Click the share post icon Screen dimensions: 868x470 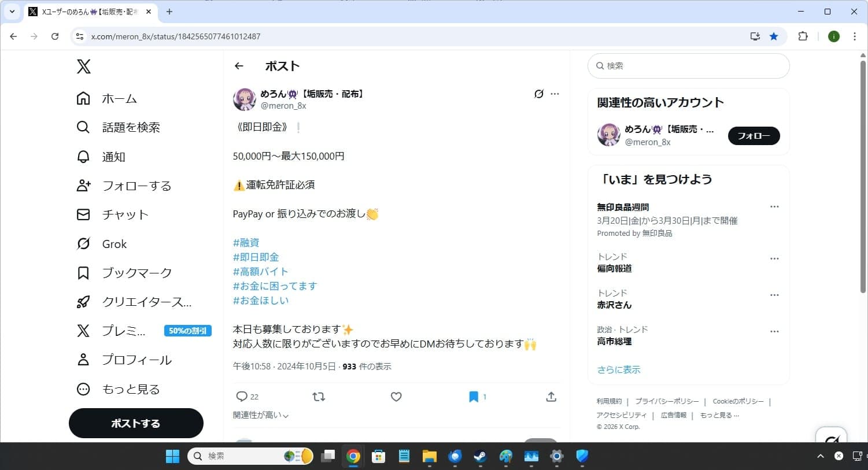coord(551,397)
